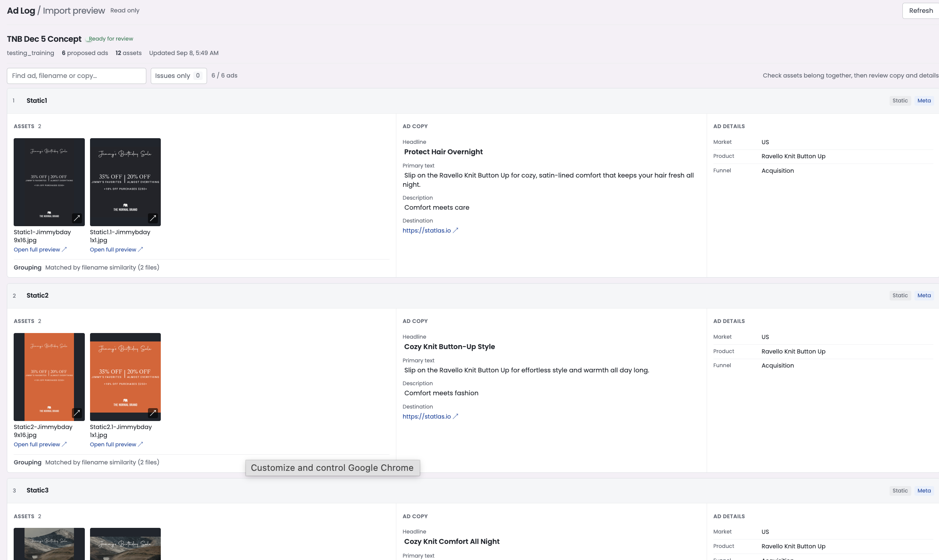This screenshot has width=939, height=560.
Task: Click the Ad Log breadcrumb link
Action: (x=21, y=11)
